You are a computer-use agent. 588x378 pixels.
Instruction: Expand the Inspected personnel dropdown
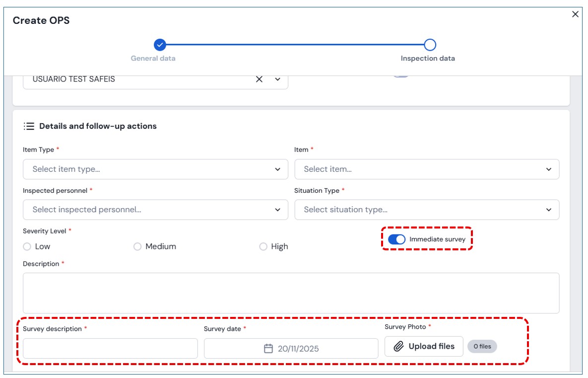[155, 210]
